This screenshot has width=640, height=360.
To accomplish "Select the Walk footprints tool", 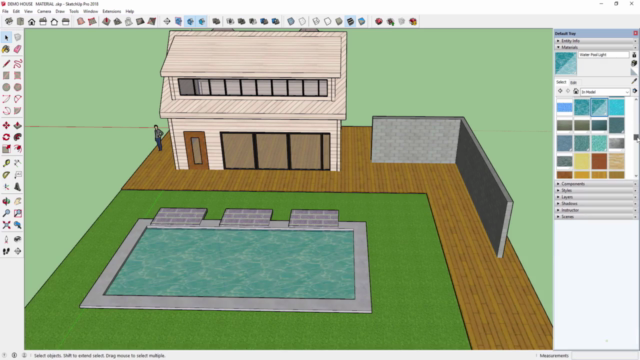I will (6, 251).
